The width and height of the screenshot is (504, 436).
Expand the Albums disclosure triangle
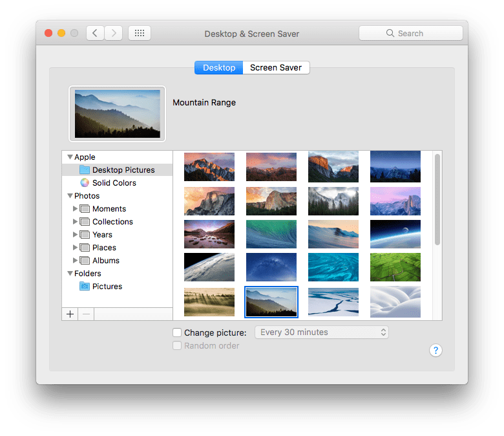[76, 261]
